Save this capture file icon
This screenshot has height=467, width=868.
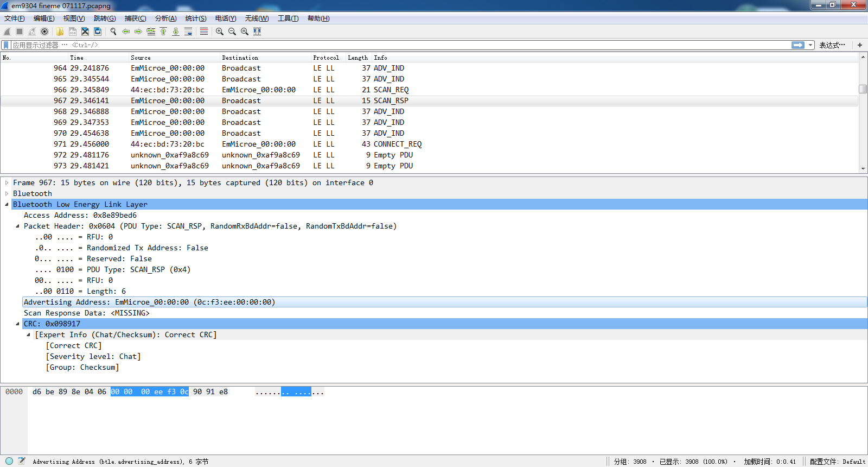[72, 31]
